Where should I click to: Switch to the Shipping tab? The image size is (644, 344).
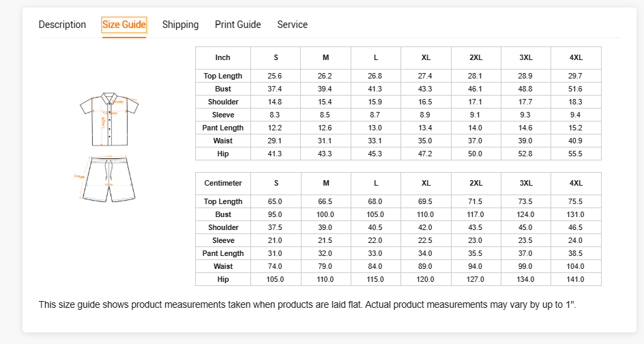pos(180,25)
